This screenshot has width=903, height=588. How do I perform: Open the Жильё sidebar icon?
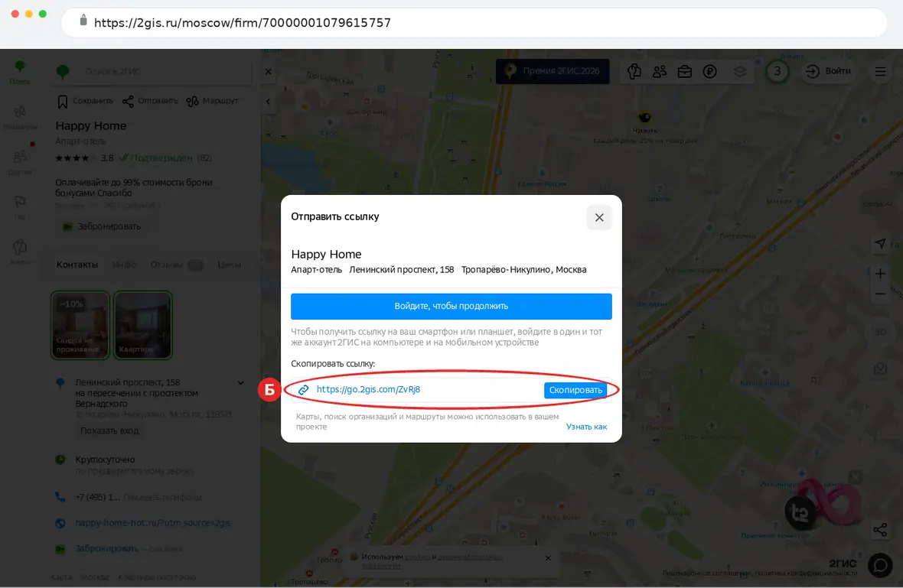pyautogui.click(x=20, y=252)
